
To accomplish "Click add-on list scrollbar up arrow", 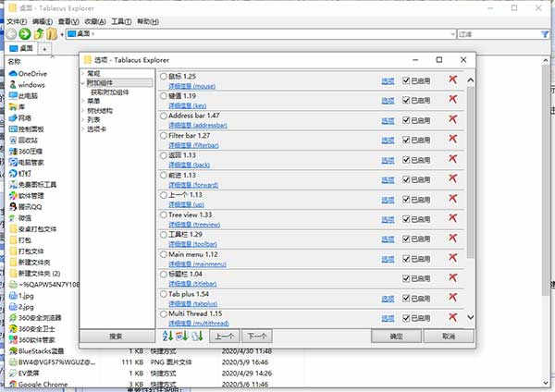I will [471, 80].
